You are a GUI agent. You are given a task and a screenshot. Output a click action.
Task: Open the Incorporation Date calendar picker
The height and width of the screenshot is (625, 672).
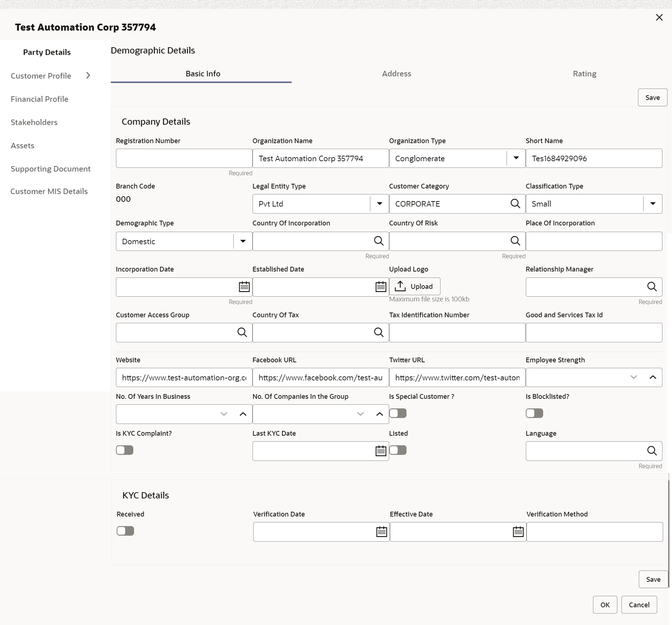coord(244,287)
